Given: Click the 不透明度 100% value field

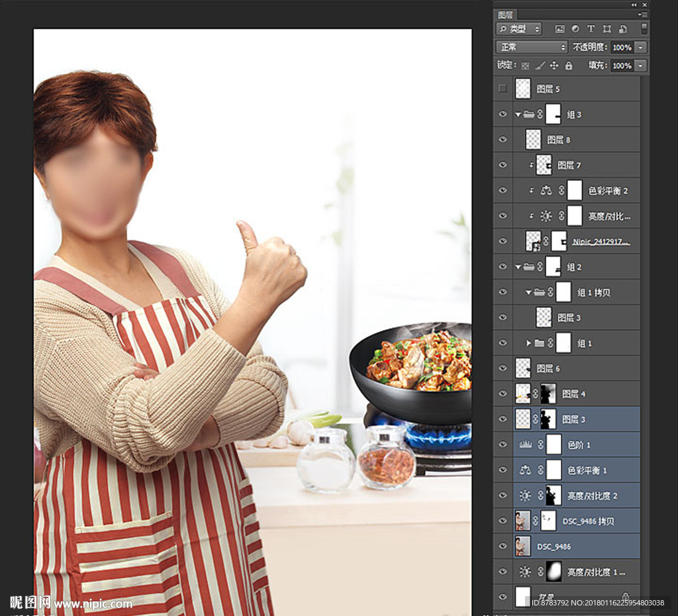Looking at the screenshot, I should (622, 47).
